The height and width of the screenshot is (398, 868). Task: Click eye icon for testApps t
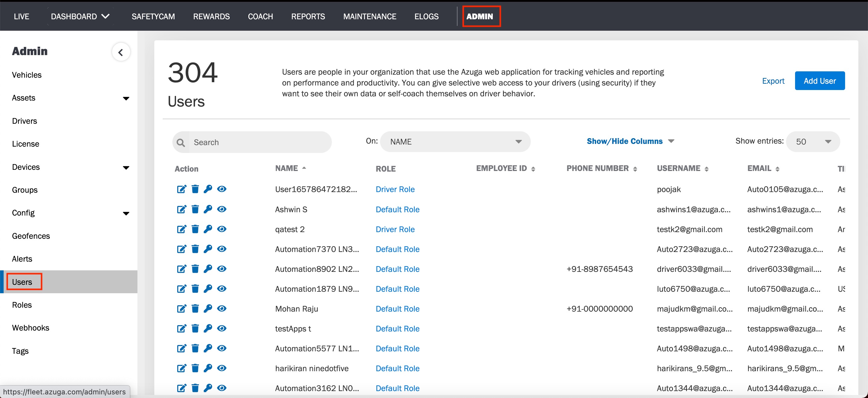[222, 328]
